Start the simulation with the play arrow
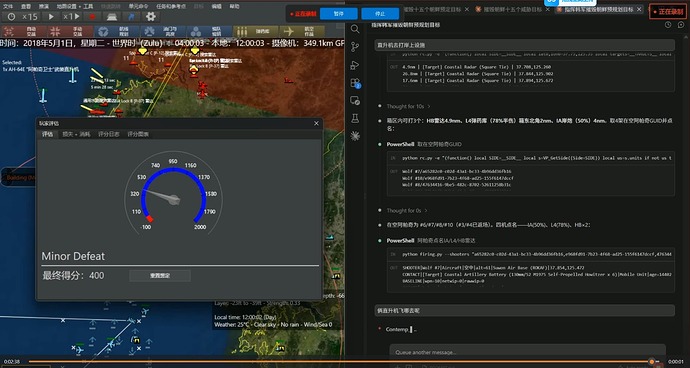The height and width of the screenshot is (368, 690). point(51,17)
